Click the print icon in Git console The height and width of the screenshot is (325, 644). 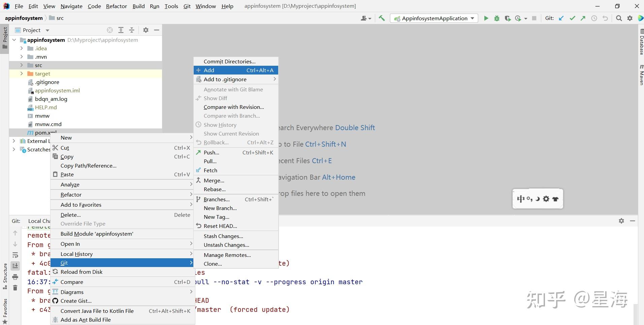coord(15,277)
